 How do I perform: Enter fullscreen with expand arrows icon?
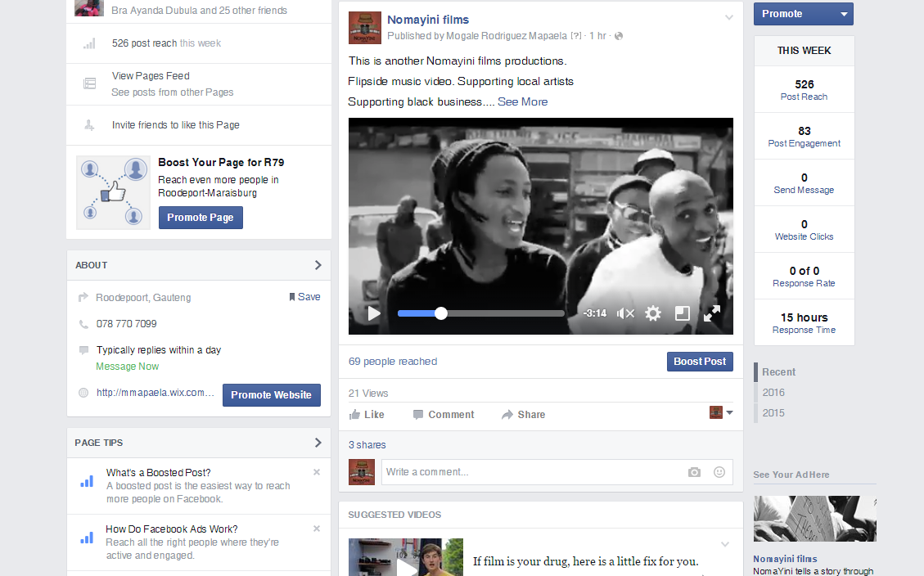pos(712,313)
